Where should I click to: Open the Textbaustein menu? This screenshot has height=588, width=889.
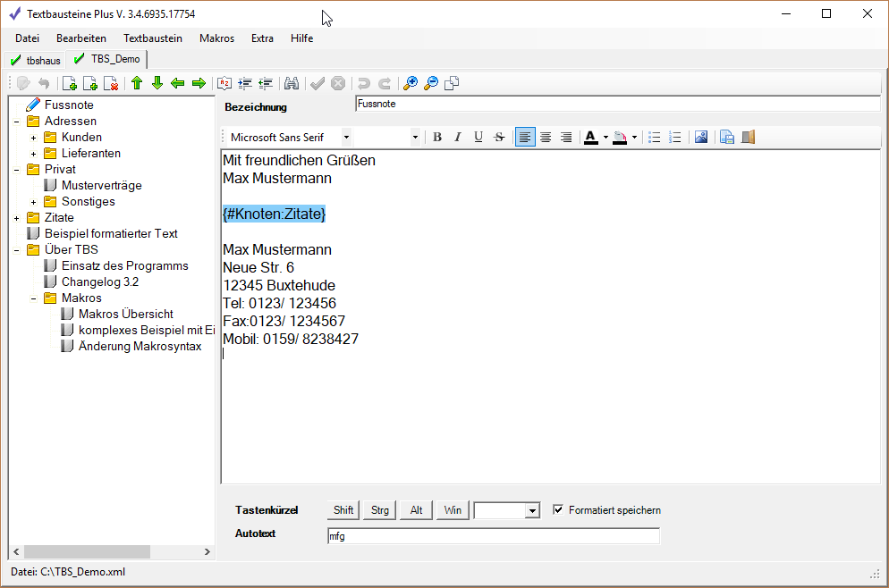[x=153, y=38]
